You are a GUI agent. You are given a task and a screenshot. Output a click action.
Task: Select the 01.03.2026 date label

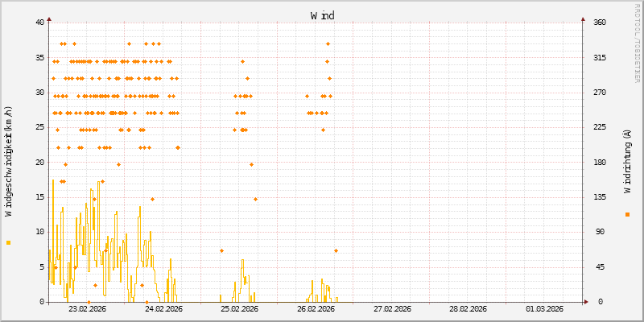point(544,308)
